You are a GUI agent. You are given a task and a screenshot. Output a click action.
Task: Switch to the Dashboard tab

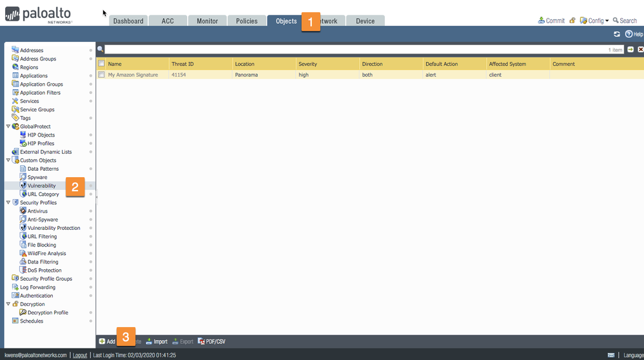(128, 21)
